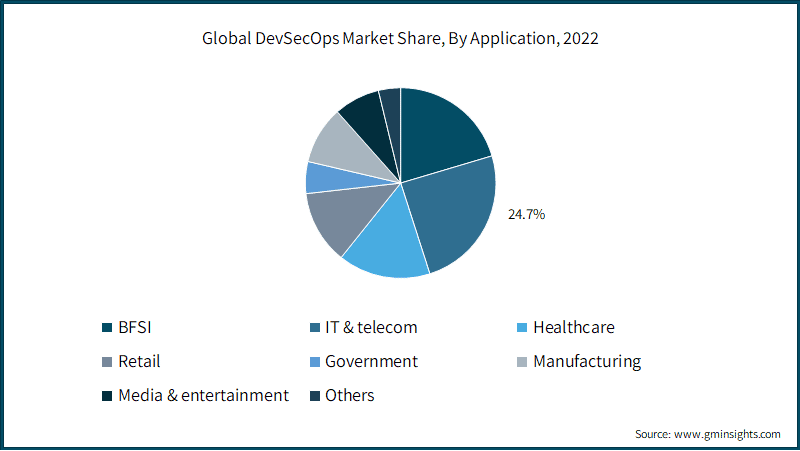Click the Others legend color swatch

pyautogui.click(x=315, y=396)
